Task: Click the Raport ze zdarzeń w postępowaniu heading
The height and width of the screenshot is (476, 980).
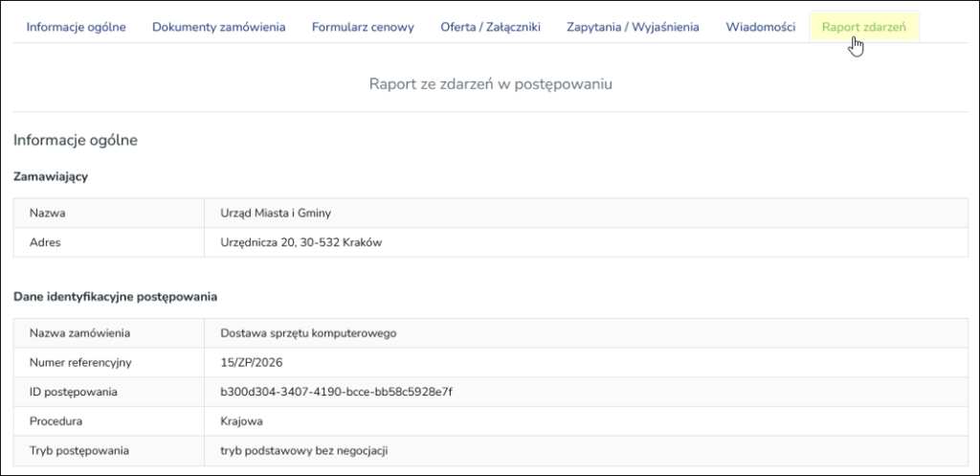Action: click(x=491, y=84)
